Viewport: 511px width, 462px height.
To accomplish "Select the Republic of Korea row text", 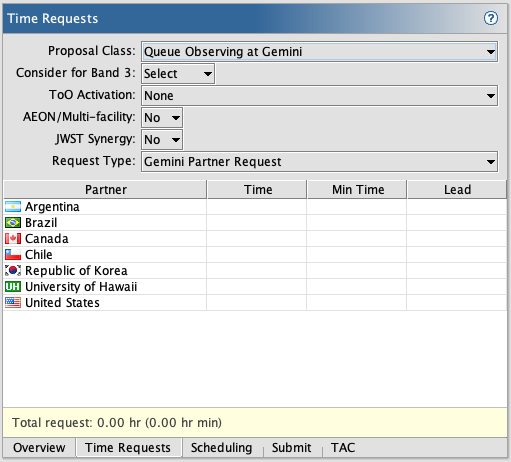I will pyautogui.click(x=76, y=271).
